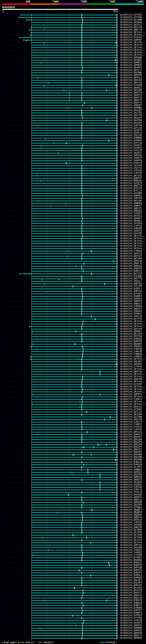Select hit label UniRef100_Q6UA12
This screenshot has height=644, width=146.
point(131,88)
